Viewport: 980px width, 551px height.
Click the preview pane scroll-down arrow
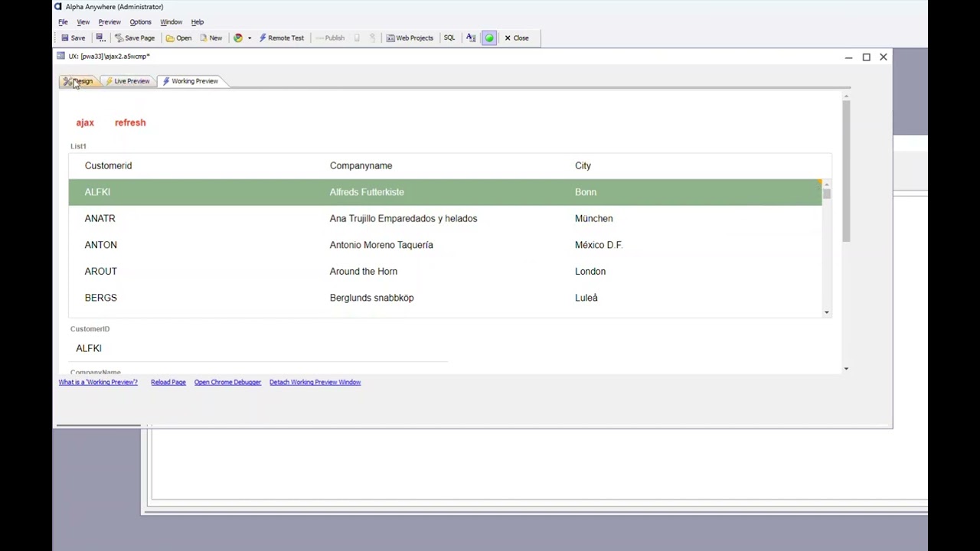(846, 369)
